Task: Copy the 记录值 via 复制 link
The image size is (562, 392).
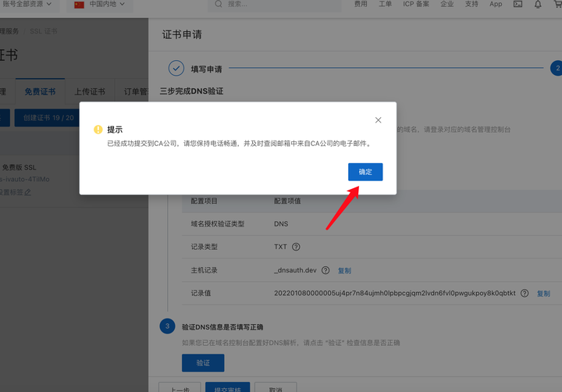Action: [543, 294]
